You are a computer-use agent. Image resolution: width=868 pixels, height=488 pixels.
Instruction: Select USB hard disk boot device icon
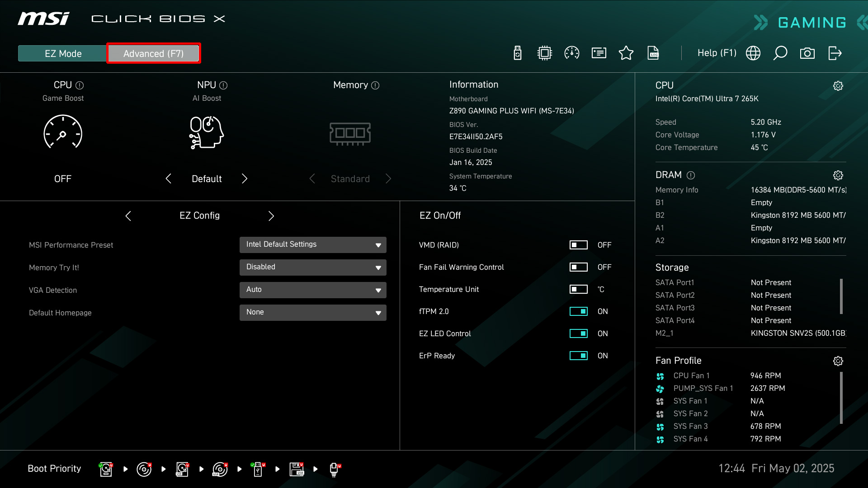pyautogui.click(x=182, y=469)
